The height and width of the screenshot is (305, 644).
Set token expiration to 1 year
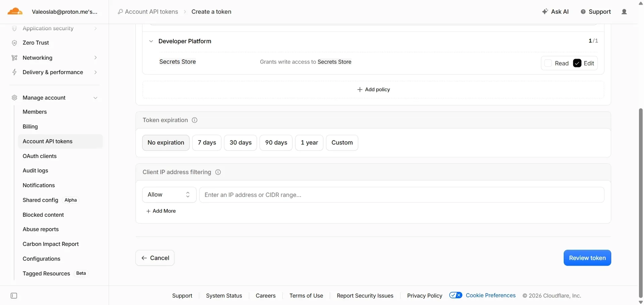(309, 143)
